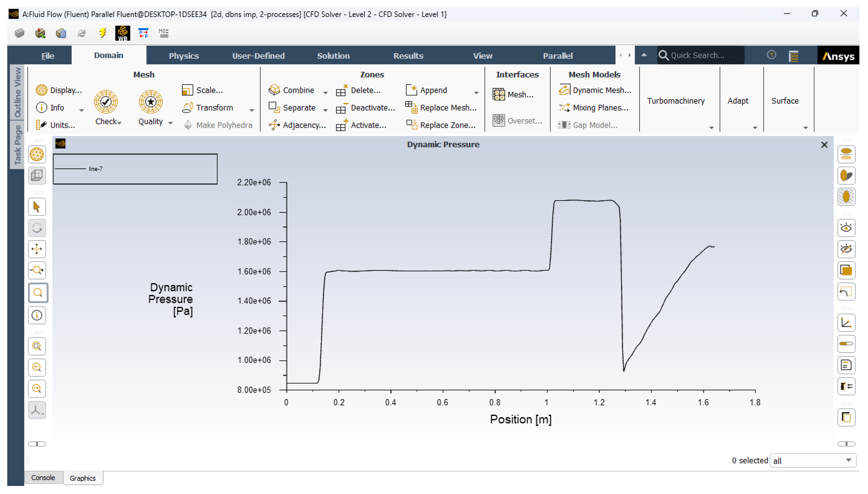The height and width of the screenshot is (494, 868).
Task: Click the mesh Quality icon
Action: pos(150,102)
